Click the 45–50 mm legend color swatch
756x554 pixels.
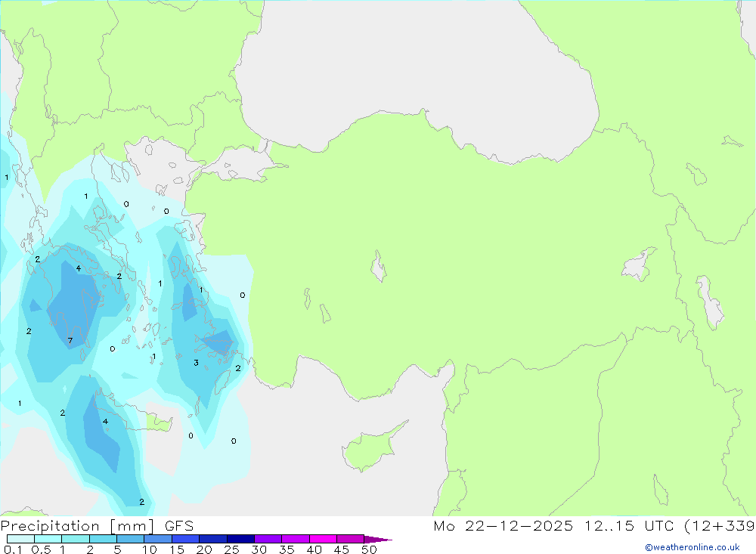click(x=351, y=539)
